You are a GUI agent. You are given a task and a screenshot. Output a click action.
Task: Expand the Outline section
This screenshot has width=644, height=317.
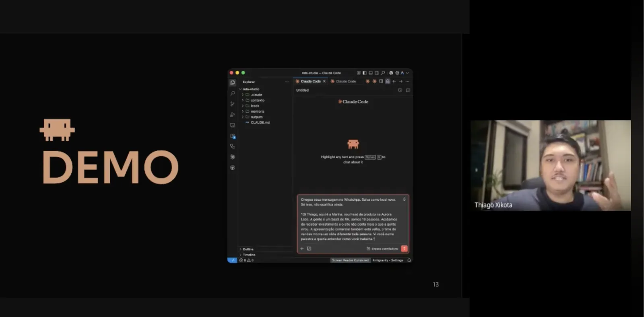[x=248, y=249]
